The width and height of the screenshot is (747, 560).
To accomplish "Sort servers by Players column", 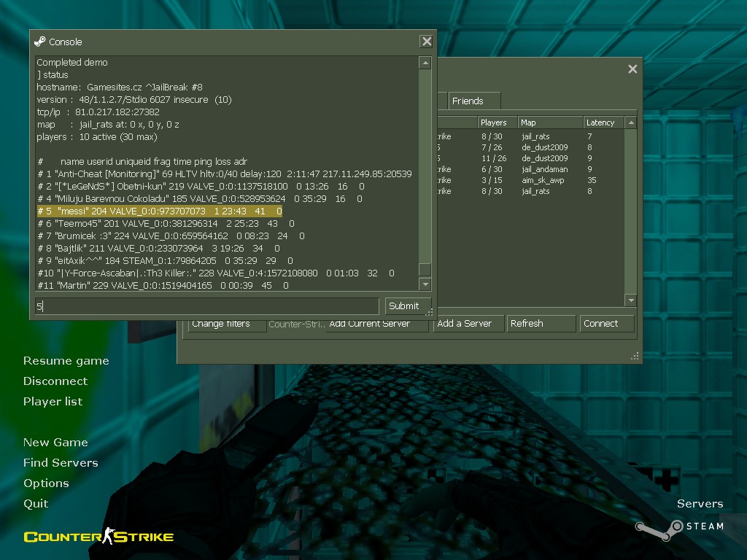I will pyautogui.click(x=498, y=122).
